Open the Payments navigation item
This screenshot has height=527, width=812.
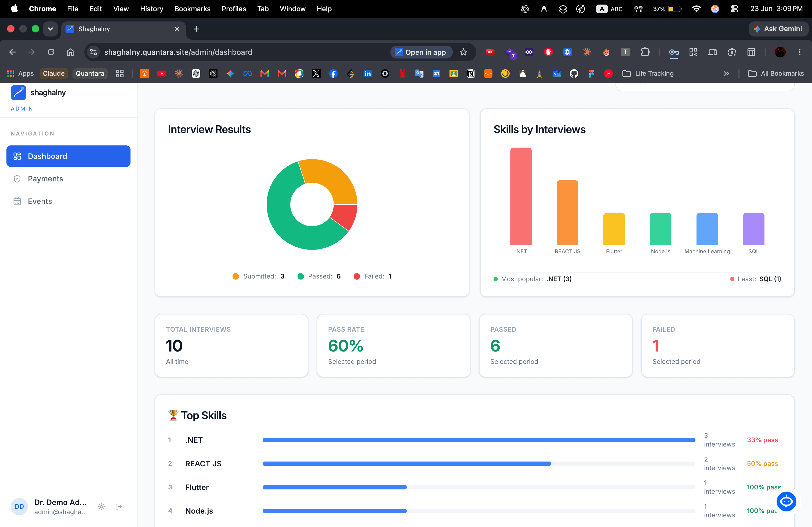[68, 179]
